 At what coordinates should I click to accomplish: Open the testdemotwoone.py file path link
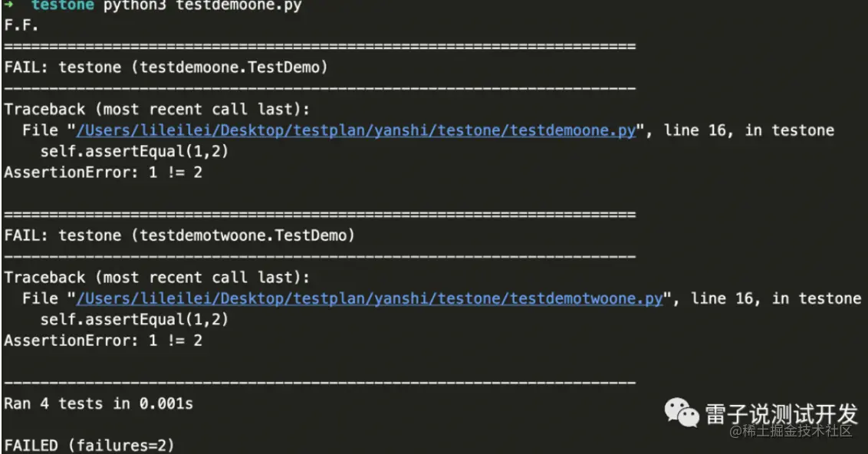coord(369,298)
